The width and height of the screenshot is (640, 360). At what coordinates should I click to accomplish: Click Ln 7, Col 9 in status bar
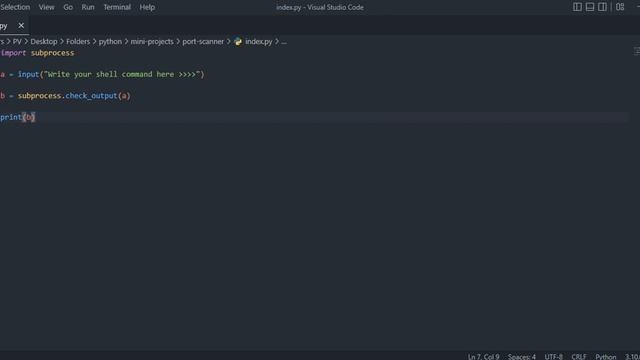pos(483,357)
